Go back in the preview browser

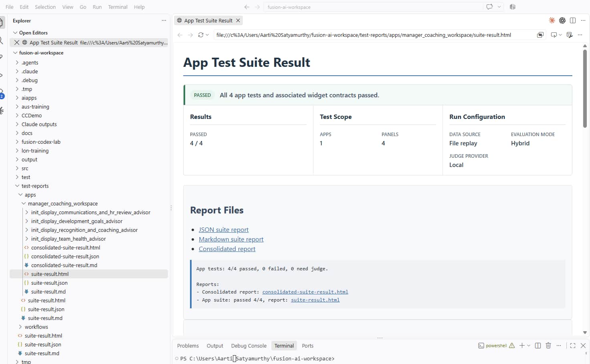(180, 35)
